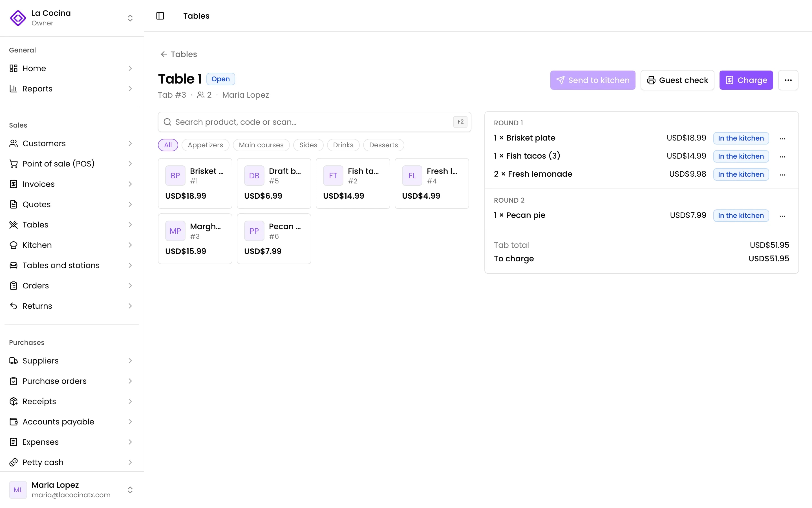
Task: Select the All category filter
Action: [x=168, y=145]
